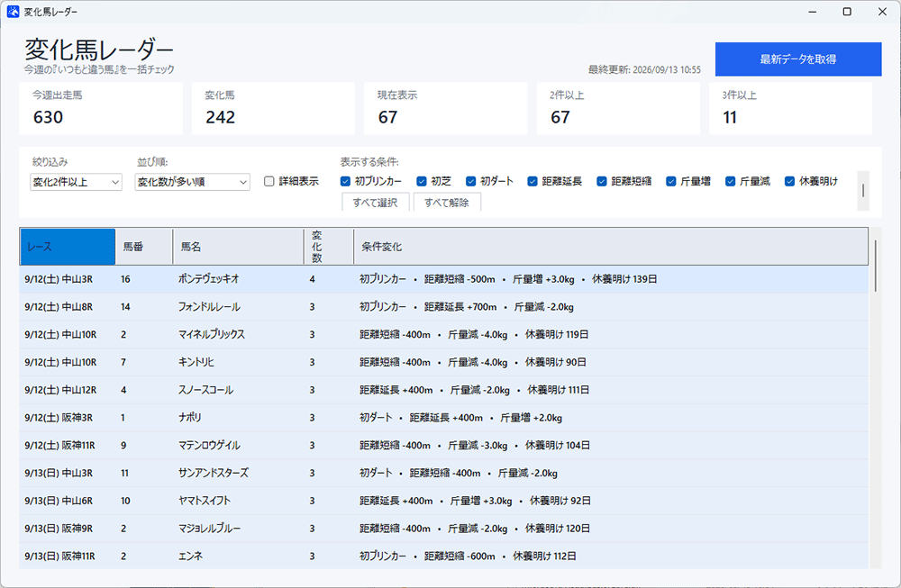Image resolution: width=901 pixels, height=588 pixels.
Task: Uncheck the 休養明け condition
Action: pos(789,182)
